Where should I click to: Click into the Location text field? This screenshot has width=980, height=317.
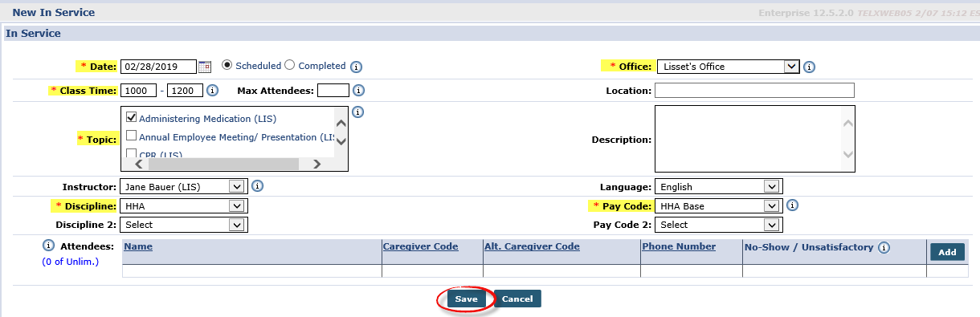(x=755, y=90)
